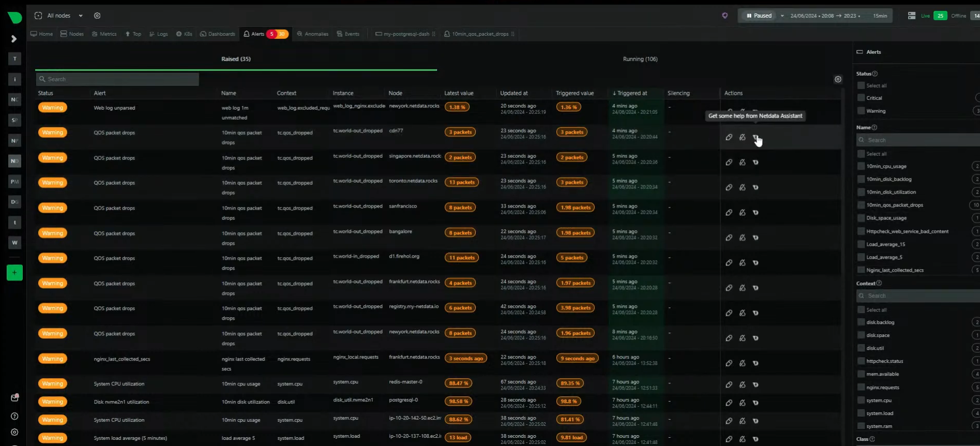
Task: Click silence bell icon in singapore.netdata.rocks row
Action: coord(742,162)
